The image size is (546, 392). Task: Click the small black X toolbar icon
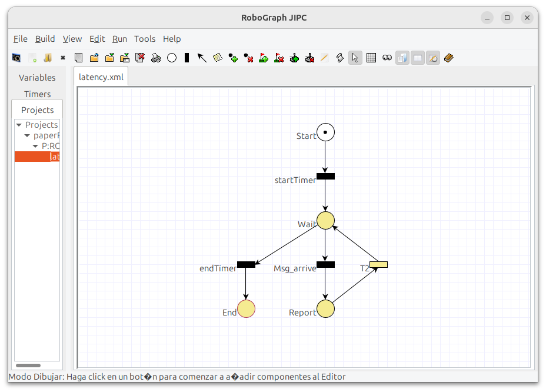(63, 58)
